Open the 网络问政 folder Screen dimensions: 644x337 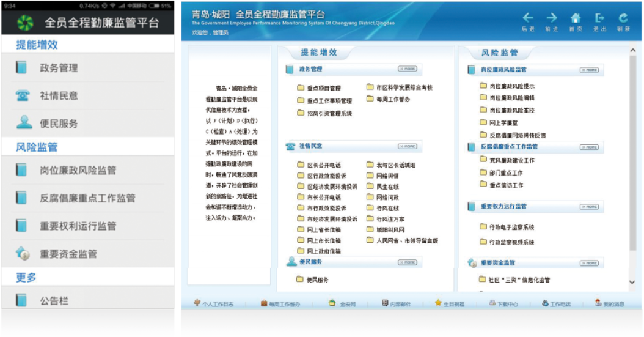[382, 198]
